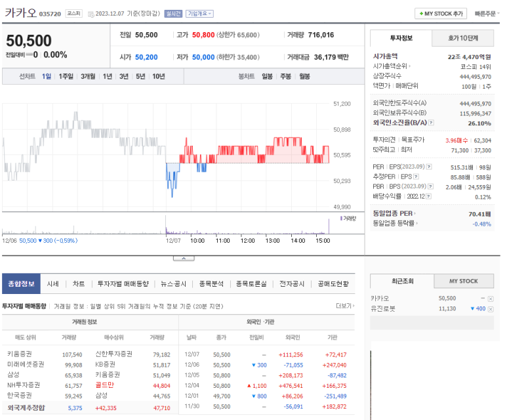507x420 pixels.
Task: Select 1주일 line chart period
Action: [x=66, y=76]
